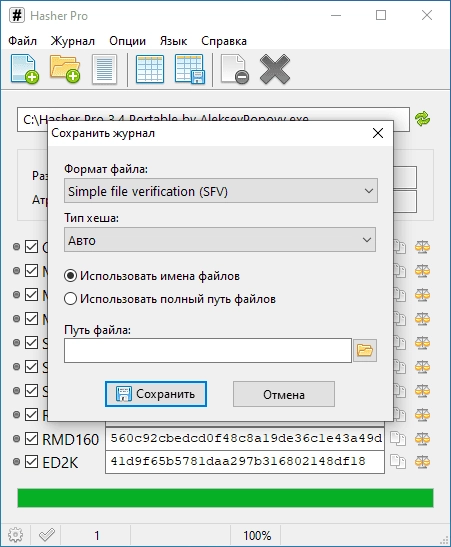Click the compare scales icon for RMD160
Viewport: 451px width, 547px height.
pos(422,439)
